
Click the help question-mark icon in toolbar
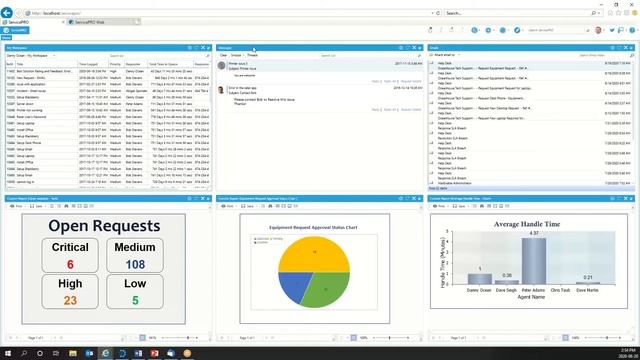(x=632, y=30)
